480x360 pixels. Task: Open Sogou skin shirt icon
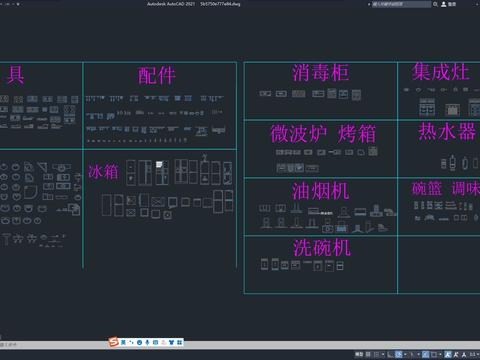(171, 342)
